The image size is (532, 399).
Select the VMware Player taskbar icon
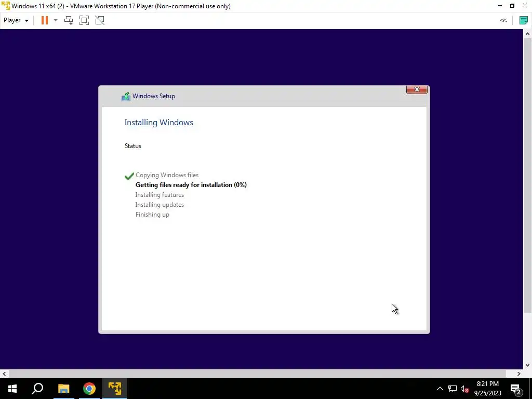pyautogui.click(x=115, y=389)
